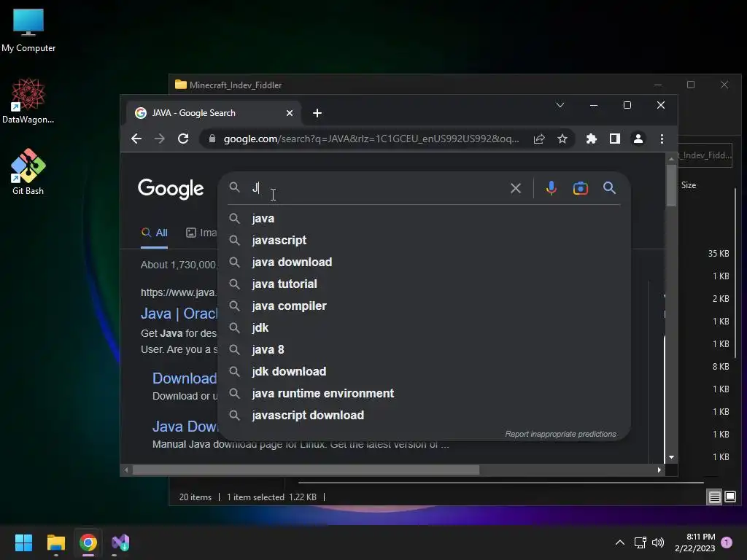Open Chrome's tab search chevron

coord(560,105)
